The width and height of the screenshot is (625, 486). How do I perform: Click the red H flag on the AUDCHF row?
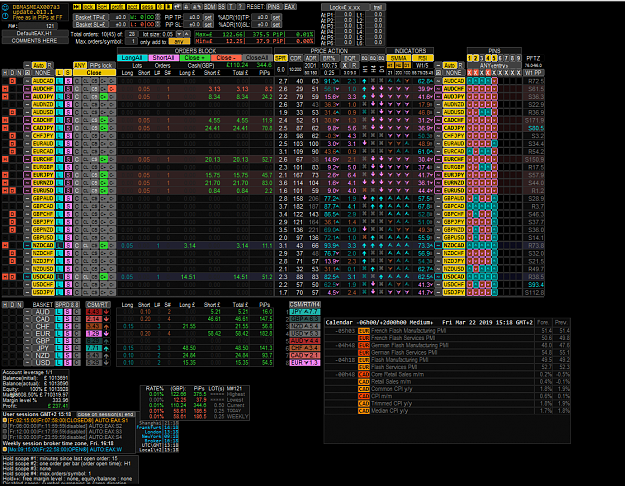point(5,89)
